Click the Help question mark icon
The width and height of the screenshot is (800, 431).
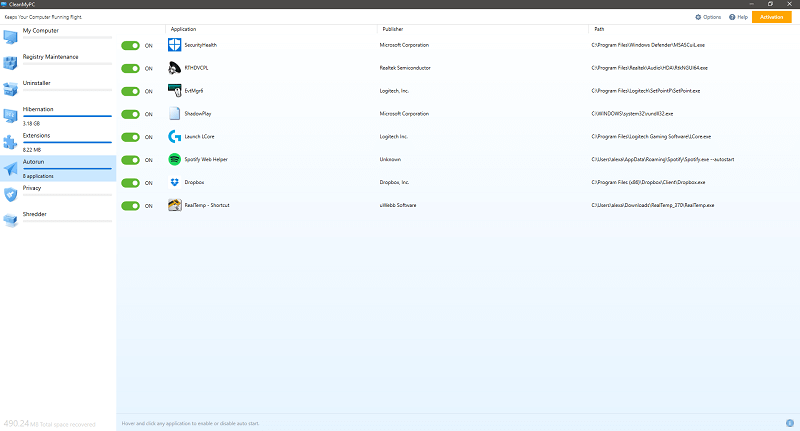pyautogui.click(x=732, y=17)
